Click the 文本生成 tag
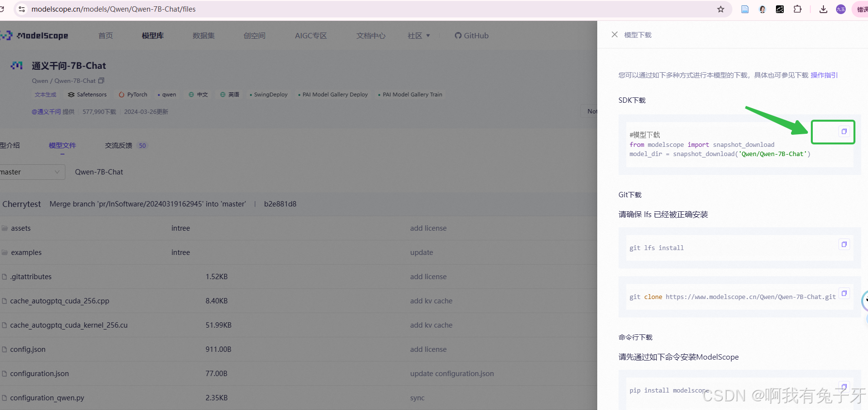This screenshot has height=410, width=868. coord(46,95)
